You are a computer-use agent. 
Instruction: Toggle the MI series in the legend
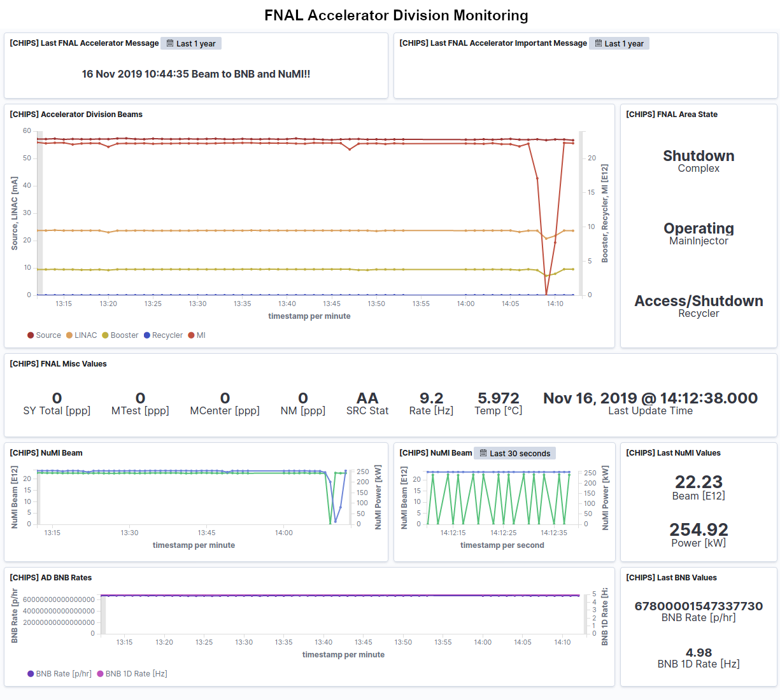pos(197,335)
